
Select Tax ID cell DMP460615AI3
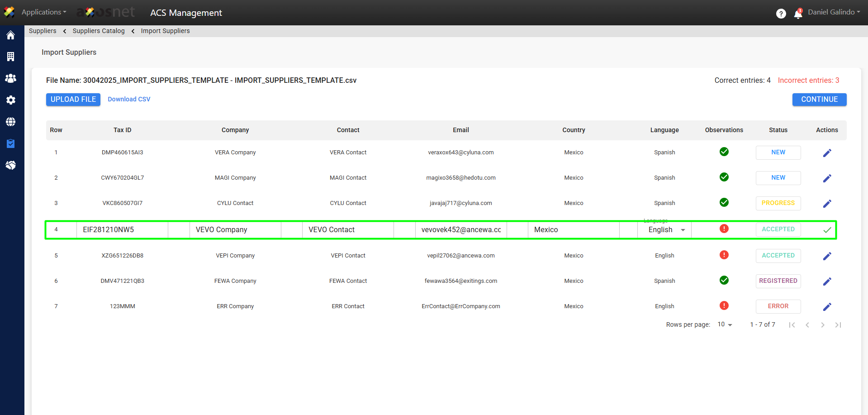coord(123,153)
